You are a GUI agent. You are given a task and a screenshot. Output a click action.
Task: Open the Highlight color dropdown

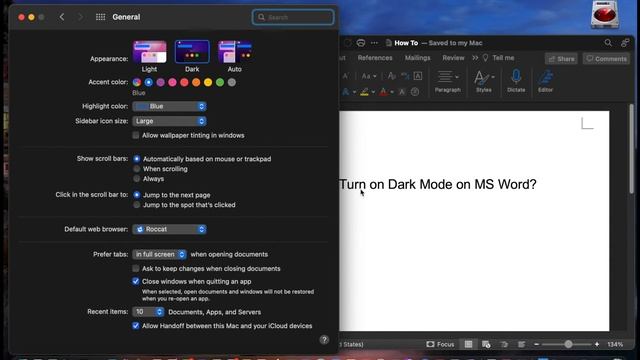tap(169, 106)
